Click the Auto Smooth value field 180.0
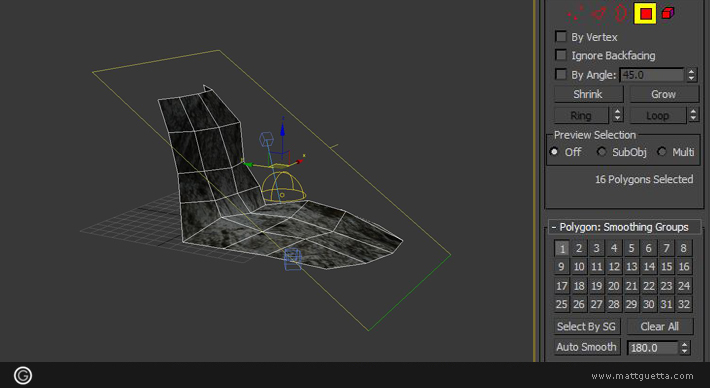Viewport: 710px width, 388px height. 652,348
